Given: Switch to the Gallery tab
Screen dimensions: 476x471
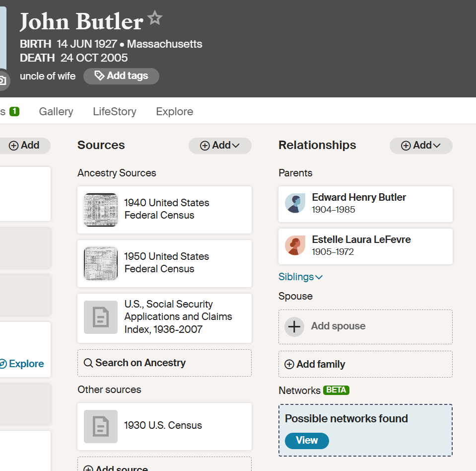Looking at the screenshot, I should (56, 112).
